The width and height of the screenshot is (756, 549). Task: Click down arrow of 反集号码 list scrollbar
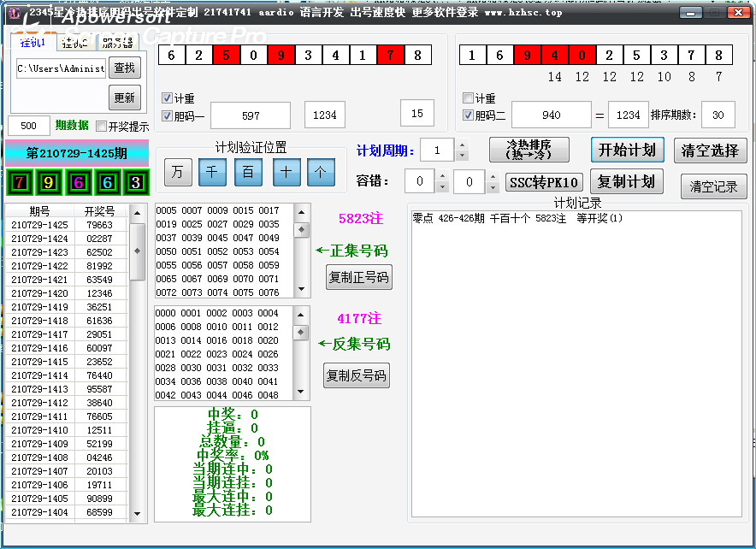[300, 392]
